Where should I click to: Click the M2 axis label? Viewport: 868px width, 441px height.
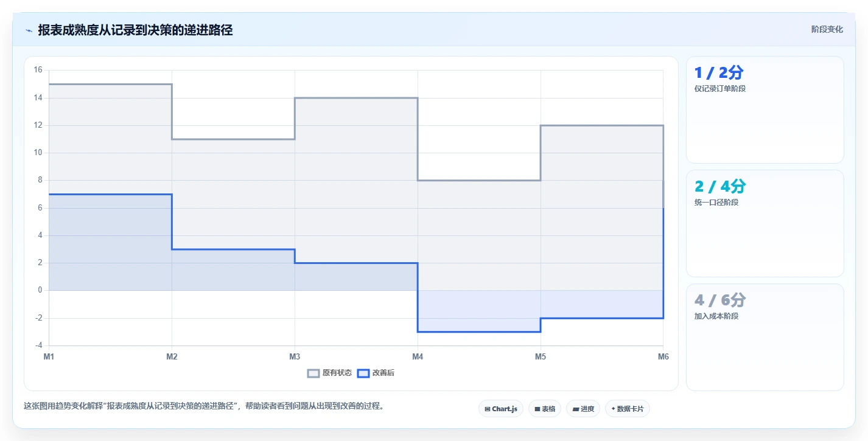click(x=172, y=357)
